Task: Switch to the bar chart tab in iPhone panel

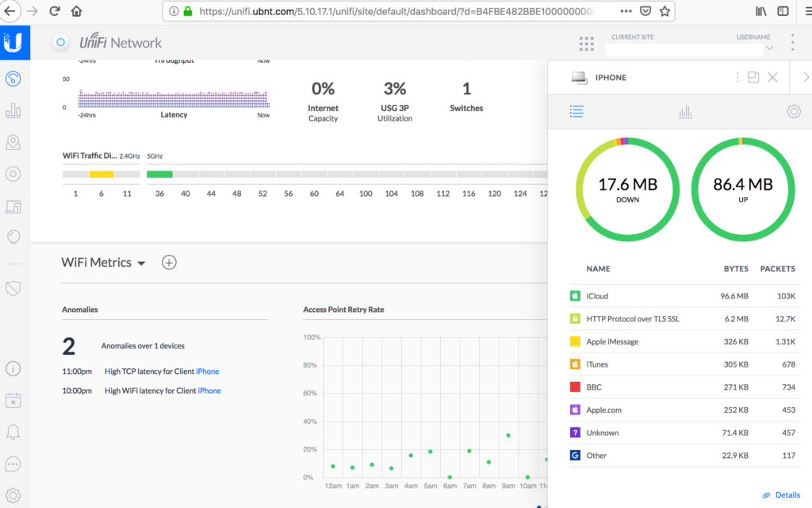Action: (685, 111)
